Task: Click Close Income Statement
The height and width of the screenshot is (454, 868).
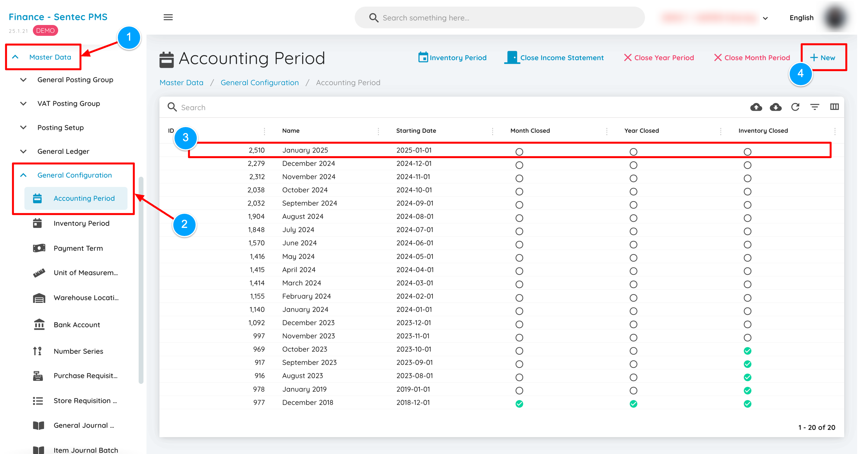Action: 554,58
